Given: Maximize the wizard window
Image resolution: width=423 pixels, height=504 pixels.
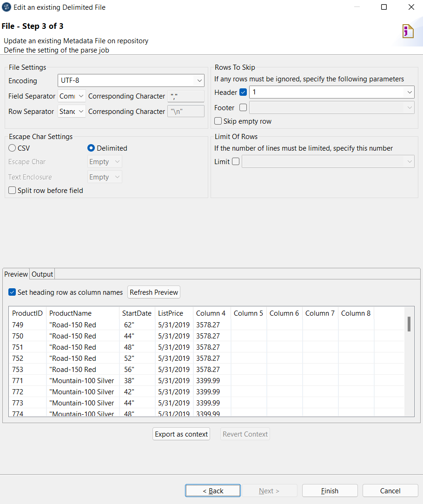Looking at the screenshot, I should [384, 7].
